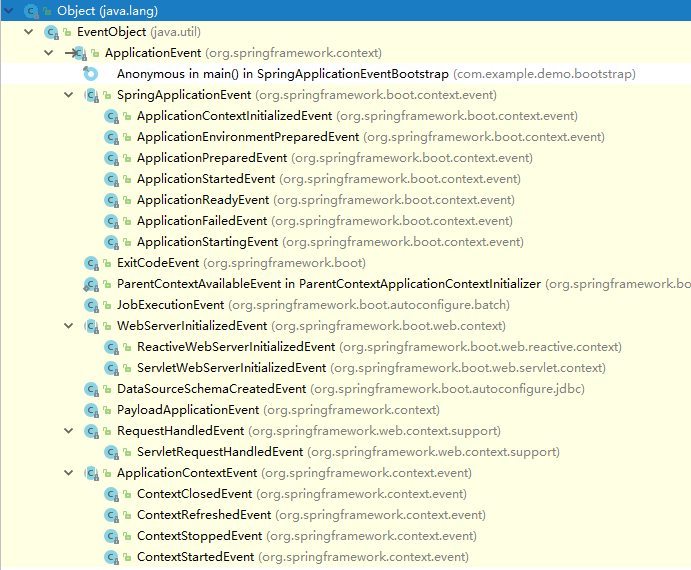Collapse the WebServerInitializedEvent branch
The width and height of the screenshot is (691, 570).
[69, 326]
